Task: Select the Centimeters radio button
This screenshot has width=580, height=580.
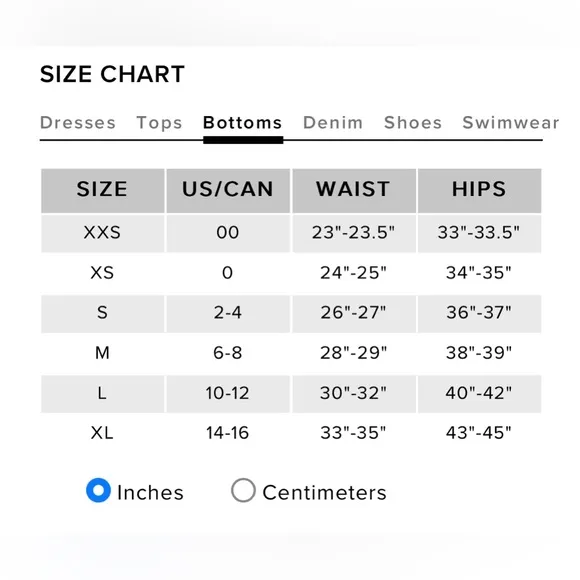Action: [x=243, y=490]
